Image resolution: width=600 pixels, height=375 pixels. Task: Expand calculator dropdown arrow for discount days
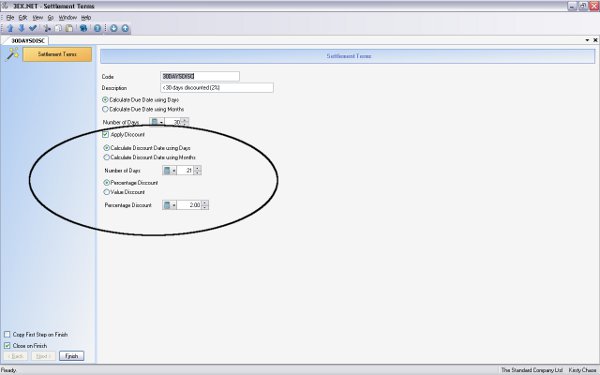coord(173,171)
